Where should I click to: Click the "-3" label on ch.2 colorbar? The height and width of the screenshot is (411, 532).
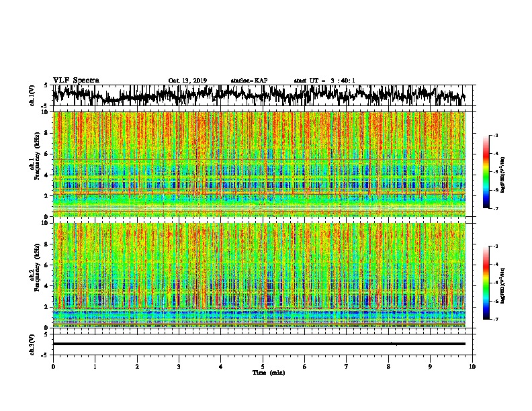point(496,246)
